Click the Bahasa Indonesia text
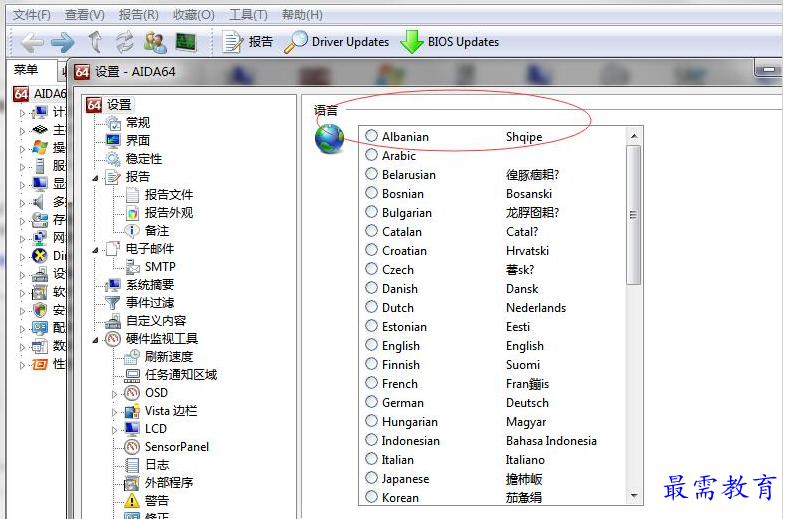Screen dimensions: 785x519 point(551,441)
